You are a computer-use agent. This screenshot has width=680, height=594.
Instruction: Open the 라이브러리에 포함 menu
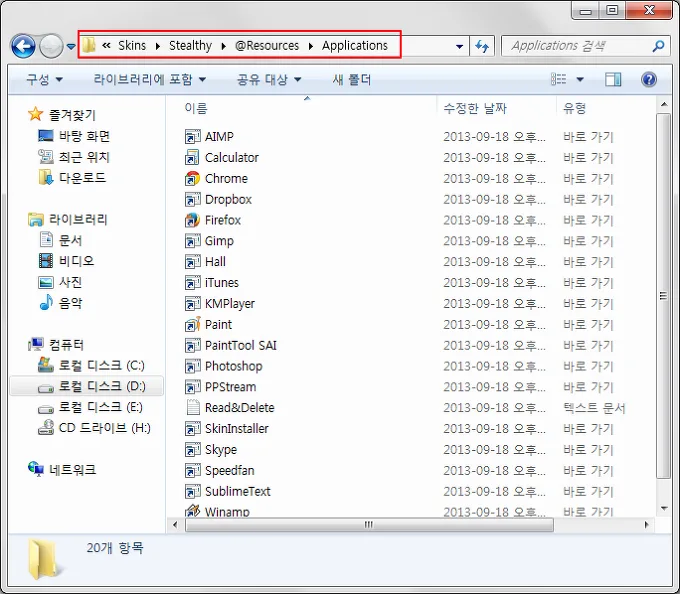pos(150,79)
